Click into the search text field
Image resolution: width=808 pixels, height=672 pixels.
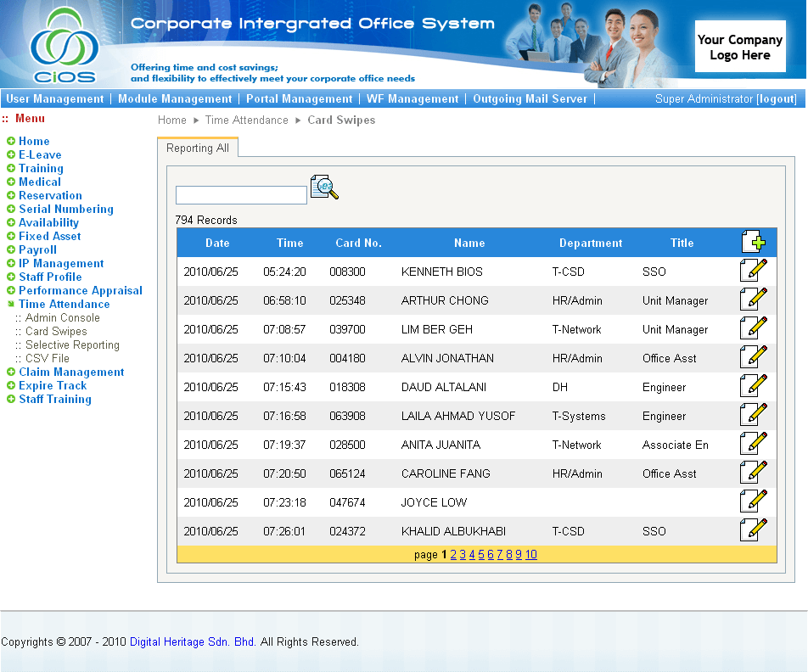pos(241,195)
